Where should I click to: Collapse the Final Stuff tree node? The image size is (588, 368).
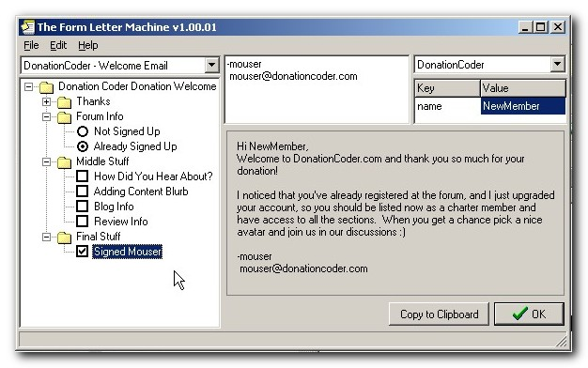[47, 237]
